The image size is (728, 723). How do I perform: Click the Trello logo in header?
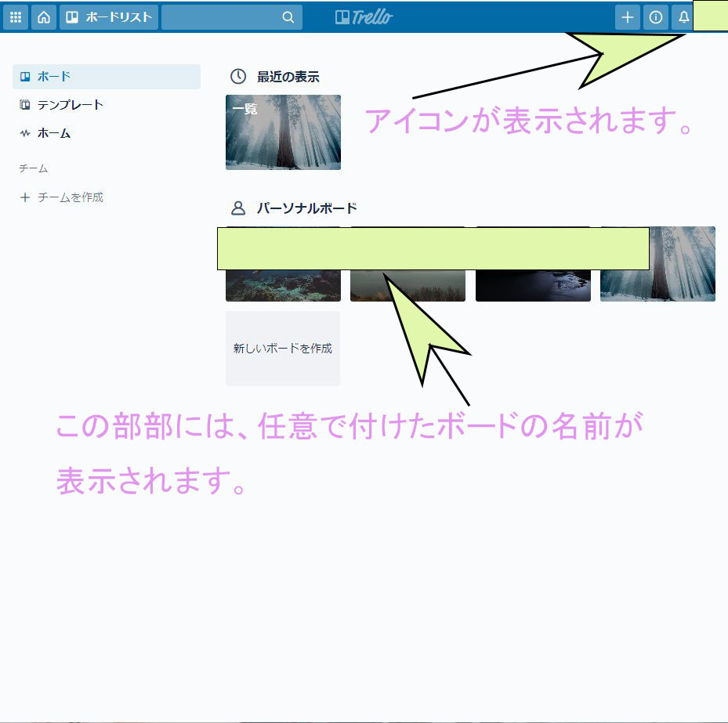pyautogui.click(x=364, y=17)
